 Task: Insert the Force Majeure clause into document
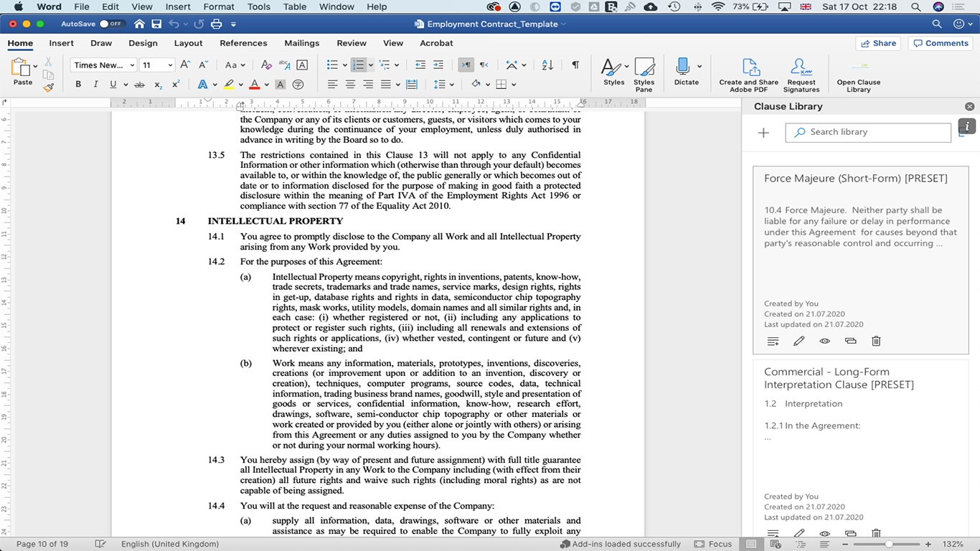point(773,342)
